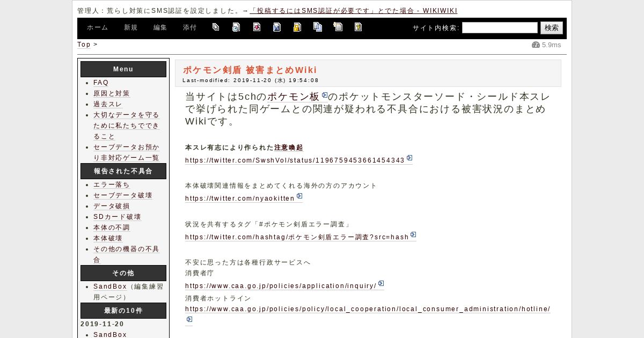Select 本体の不調 sidebar link

(111, 227)
